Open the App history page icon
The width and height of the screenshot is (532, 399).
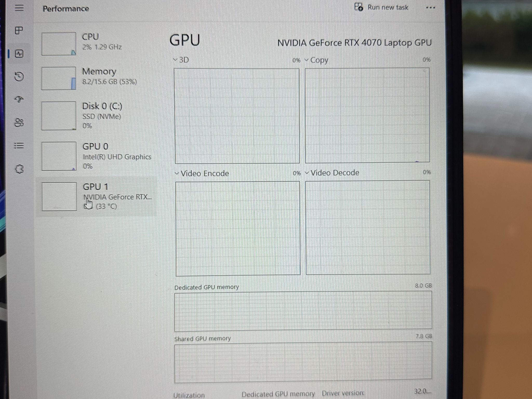(x=19, y=77)
